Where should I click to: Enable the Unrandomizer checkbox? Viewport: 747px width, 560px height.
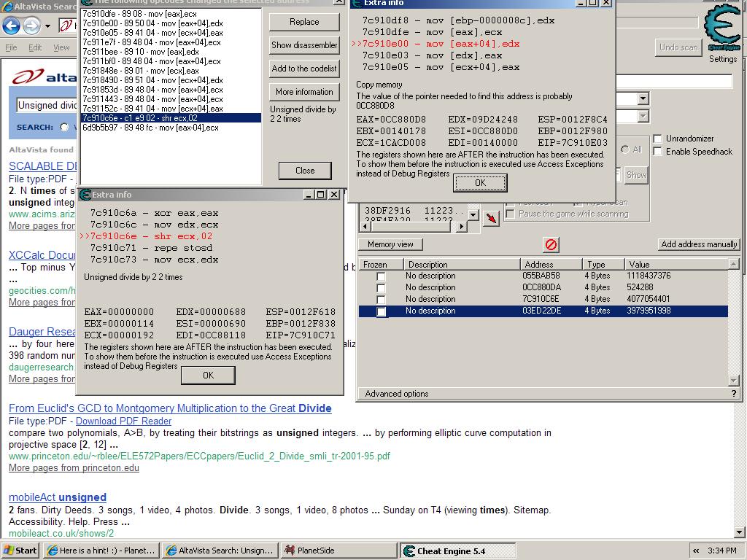[x=658, y=139]
